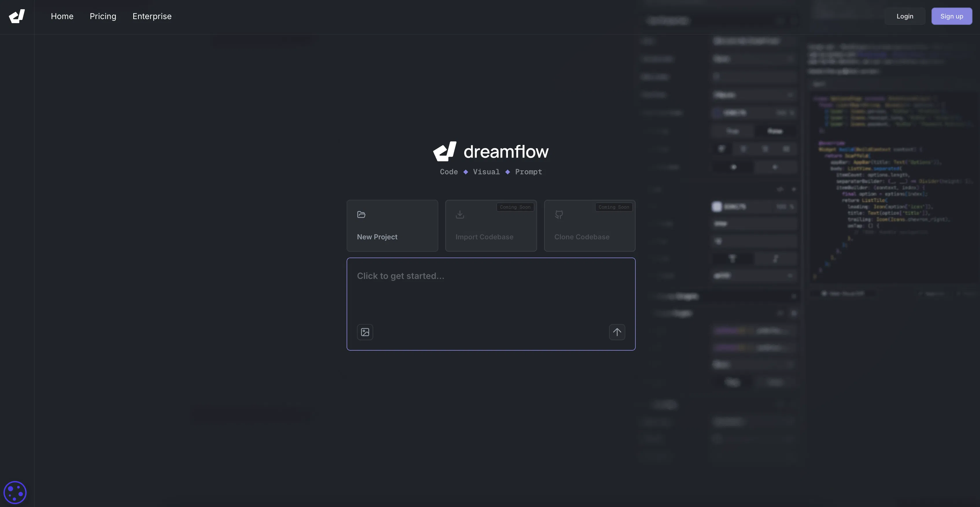Click the Code Visual Prompt tagline text

(x=491, y=172)
